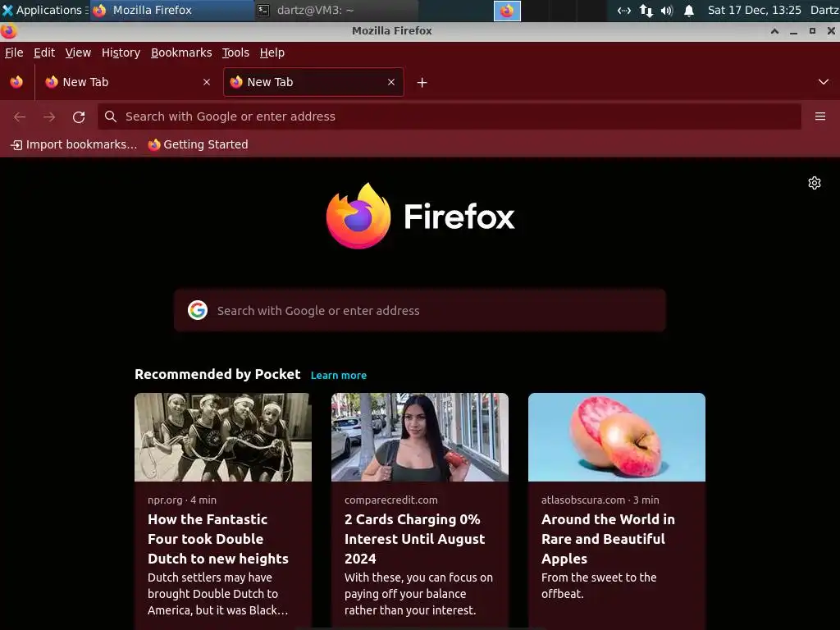Open the volume speaker tray icon
The width and height of the screenshot is (840, 630).
667,10
